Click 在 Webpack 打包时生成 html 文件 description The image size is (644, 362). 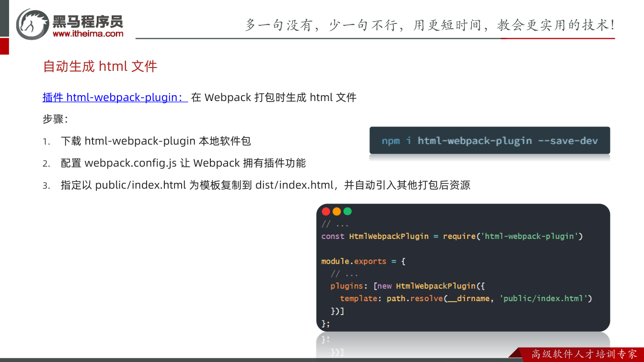tap(274, 97)
